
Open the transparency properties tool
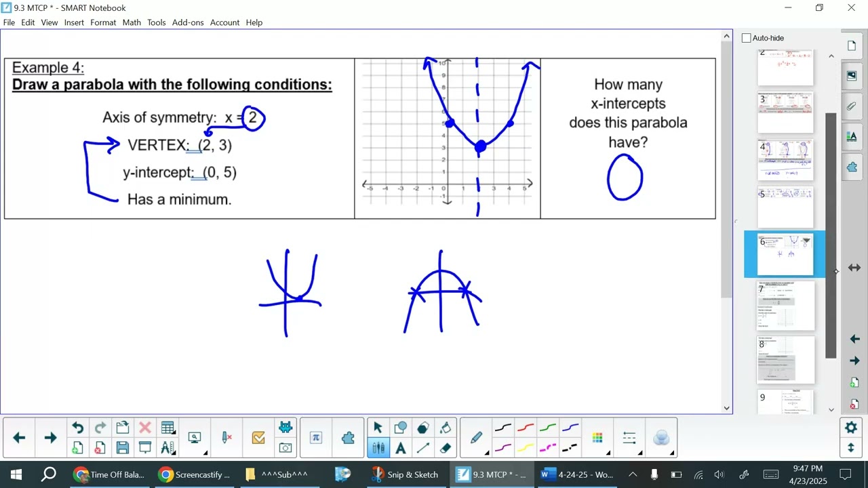pos(661,439)
